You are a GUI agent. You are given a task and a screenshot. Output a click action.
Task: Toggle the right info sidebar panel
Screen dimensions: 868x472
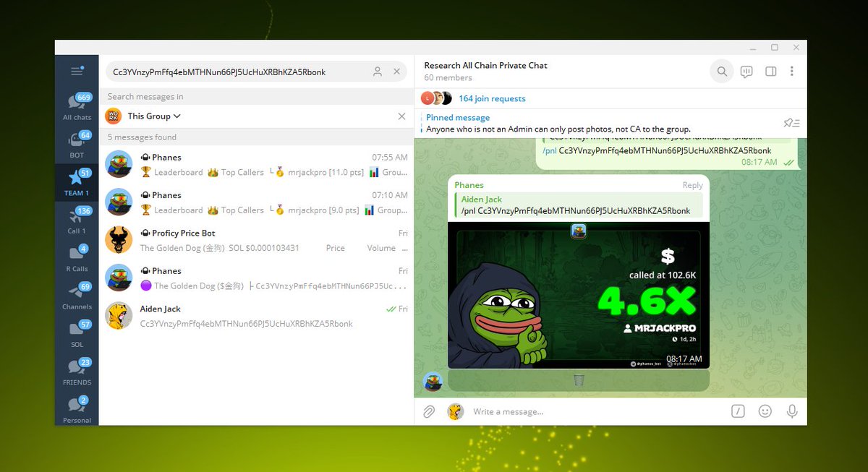click(770, 72)
